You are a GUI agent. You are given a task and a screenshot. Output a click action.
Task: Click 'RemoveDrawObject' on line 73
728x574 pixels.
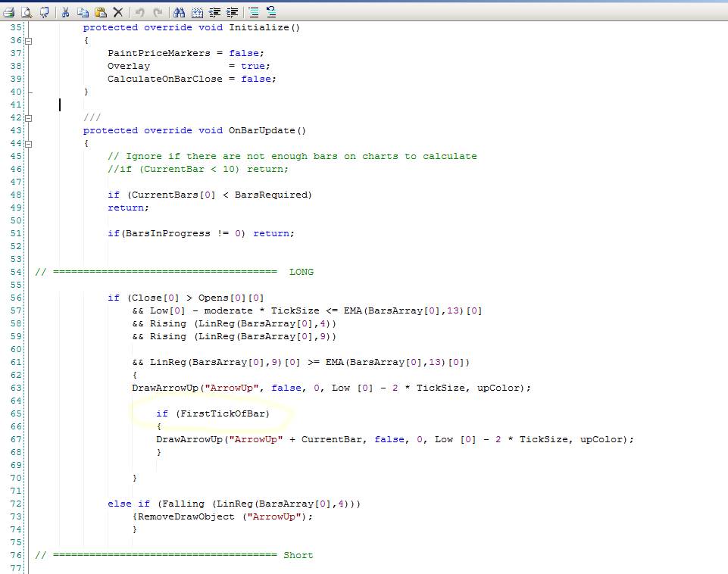click(x=186, y=516)
